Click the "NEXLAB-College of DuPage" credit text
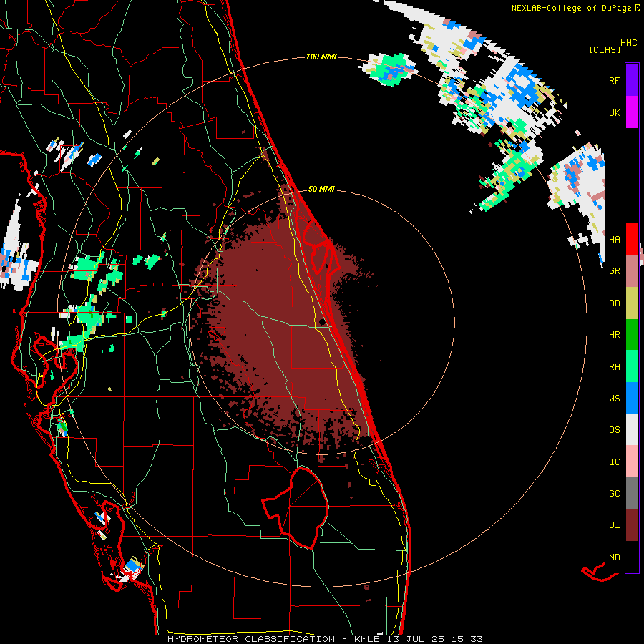644x644 pixels. pos(572,8)
